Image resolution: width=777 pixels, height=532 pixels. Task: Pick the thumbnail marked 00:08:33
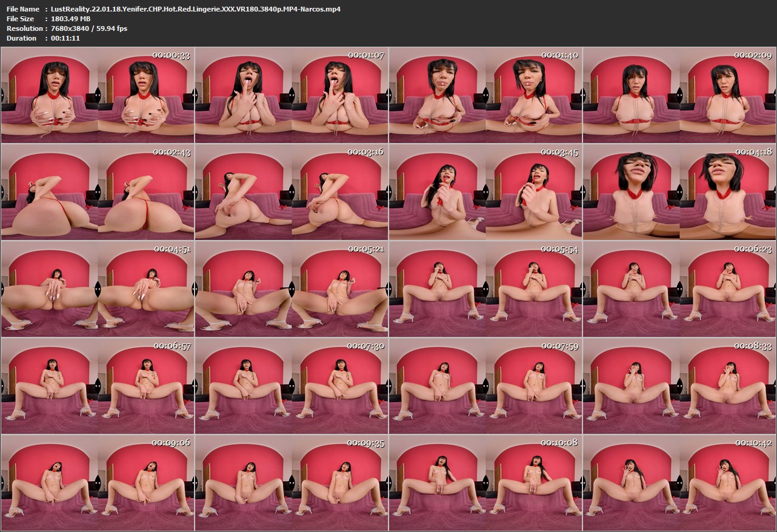(x=679, y=386)
